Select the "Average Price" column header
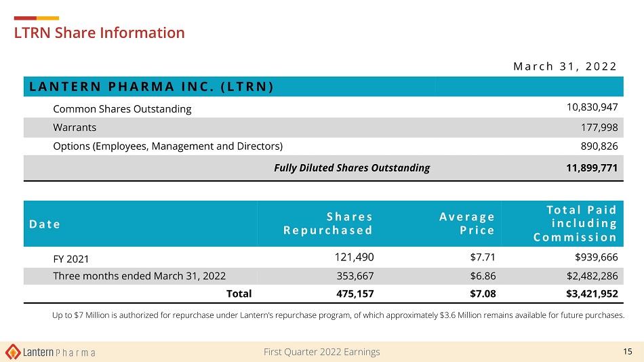644x362 pixels. click(x=466, y=224)
